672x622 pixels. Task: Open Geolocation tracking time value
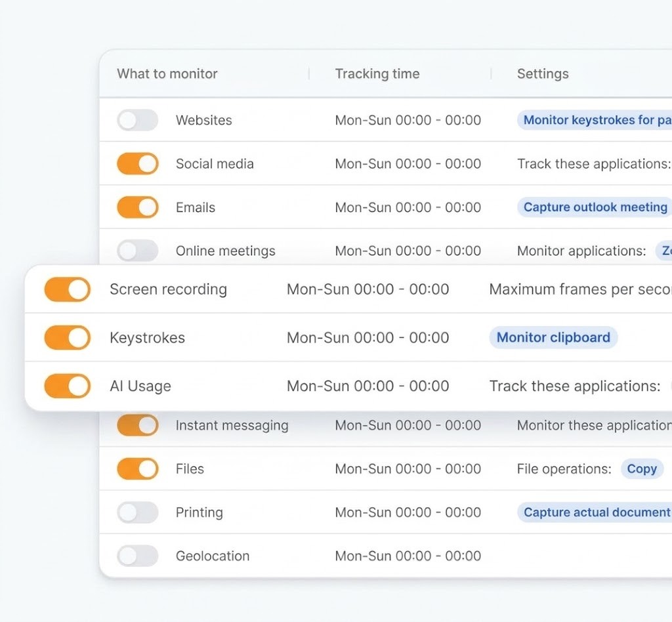point(408,556)
